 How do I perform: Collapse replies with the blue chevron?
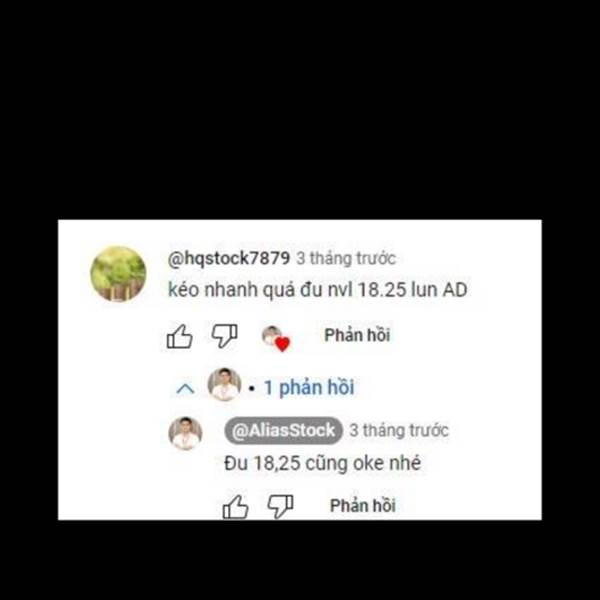(x=186, y=389)
